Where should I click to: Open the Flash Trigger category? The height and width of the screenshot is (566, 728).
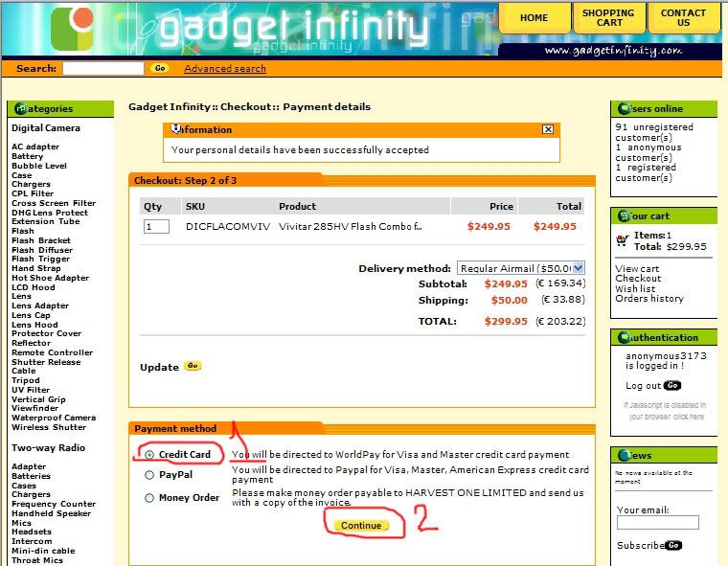(40, 259)
